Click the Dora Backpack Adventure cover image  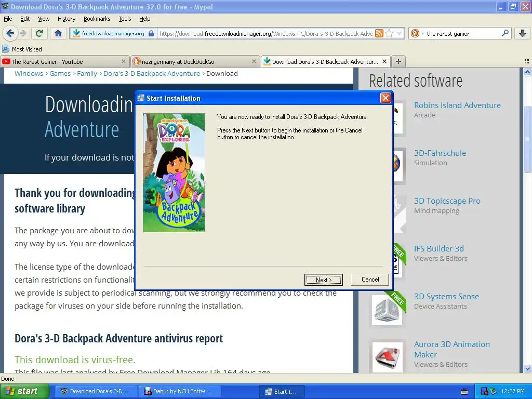click(174, 172)
